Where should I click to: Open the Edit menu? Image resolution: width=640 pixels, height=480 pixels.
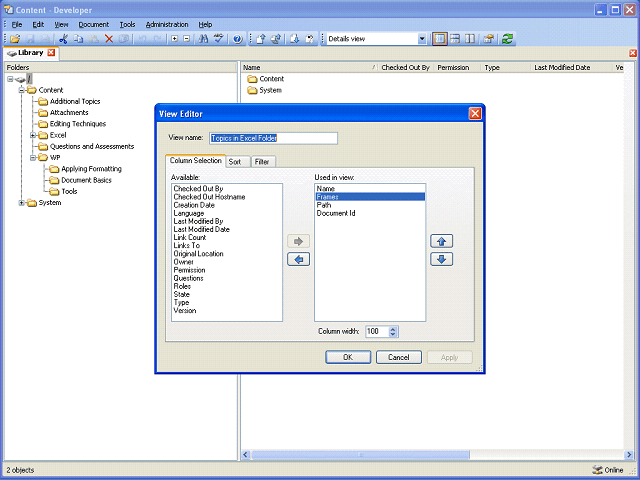pyautogui.click(x=38, y=24)
